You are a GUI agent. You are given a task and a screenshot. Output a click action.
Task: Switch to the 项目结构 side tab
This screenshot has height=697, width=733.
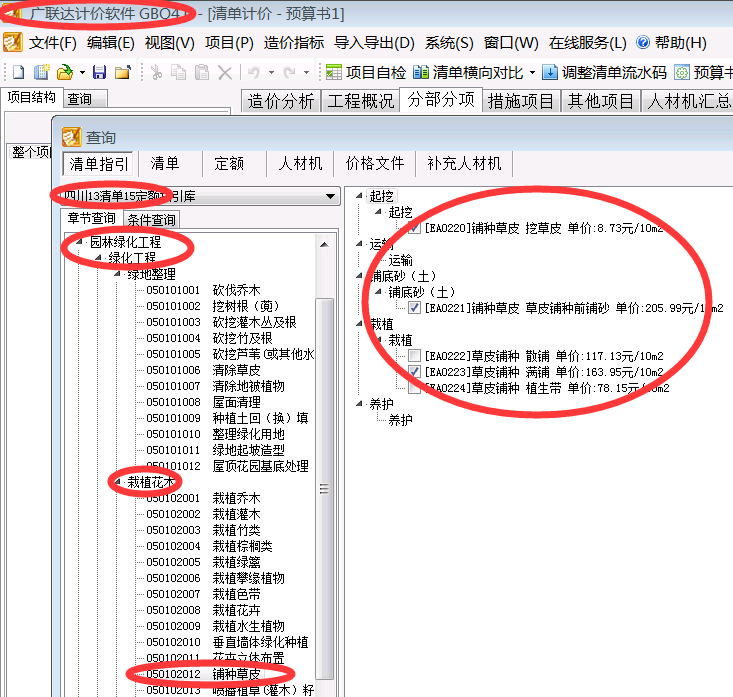31,97
